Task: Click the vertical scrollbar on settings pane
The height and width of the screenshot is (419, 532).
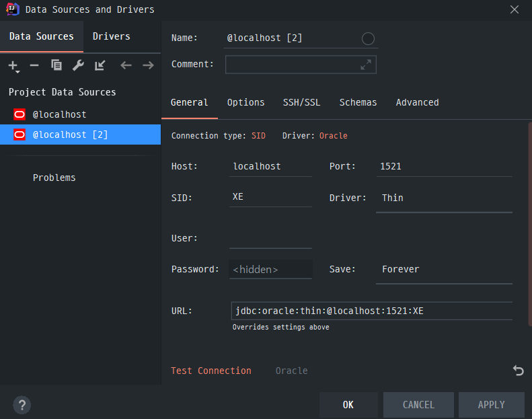Action: pos(530,224)
